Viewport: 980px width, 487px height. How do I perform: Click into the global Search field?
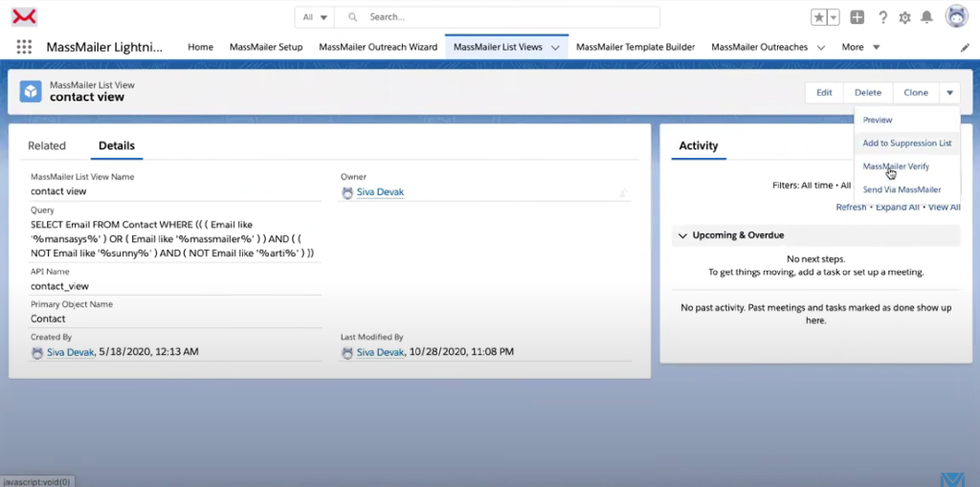click(x=507, y=17)
